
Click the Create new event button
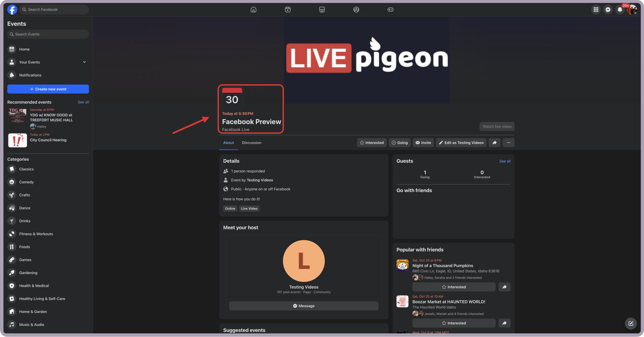coord(48,89)
